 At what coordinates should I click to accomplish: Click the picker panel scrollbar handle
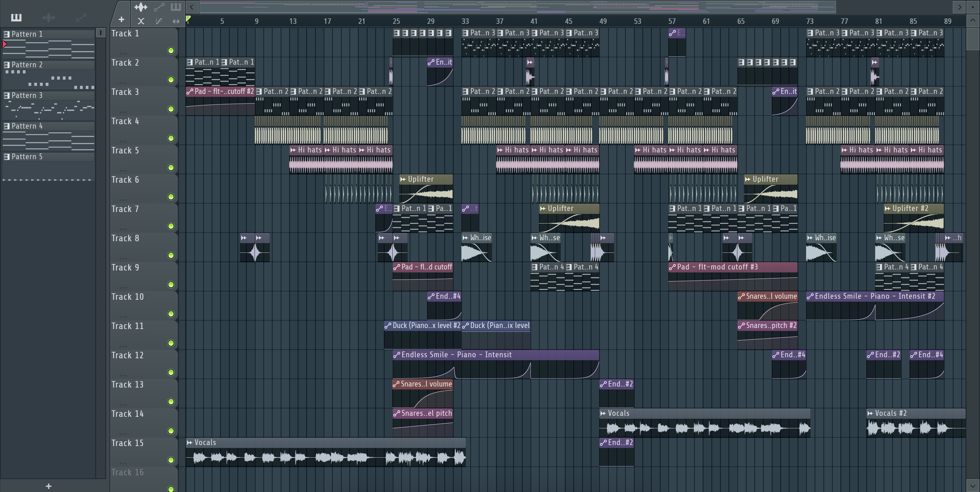tap(100, 33)
